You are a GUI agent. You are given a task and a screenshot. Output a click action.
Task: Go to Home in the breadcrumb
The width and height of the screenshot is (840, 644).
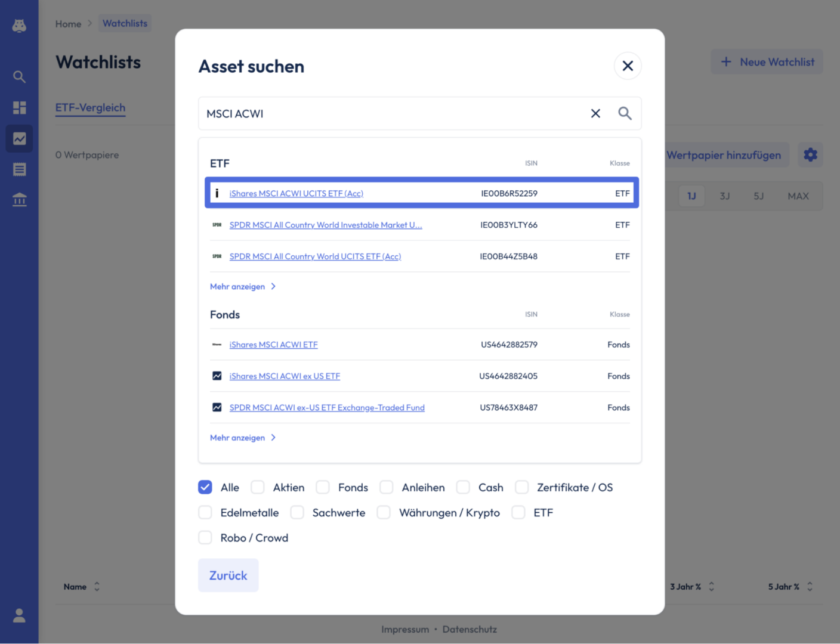pos(68,24)
